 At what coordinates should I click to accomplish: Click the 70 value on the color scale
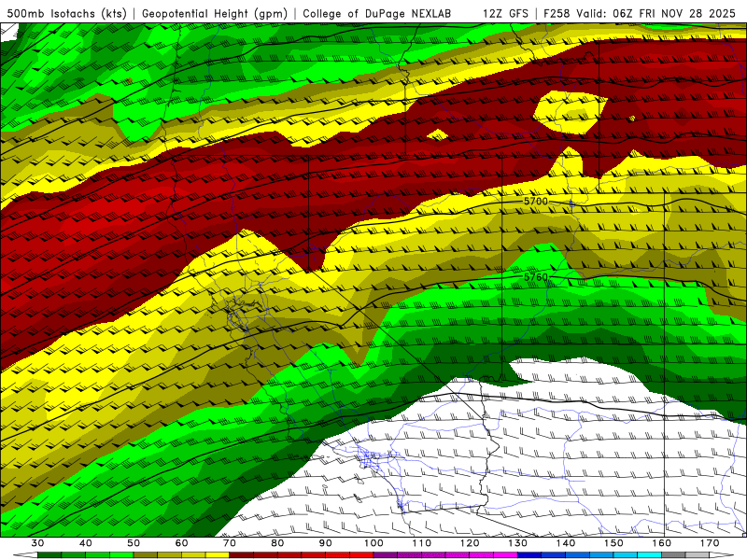coord(230,543)
